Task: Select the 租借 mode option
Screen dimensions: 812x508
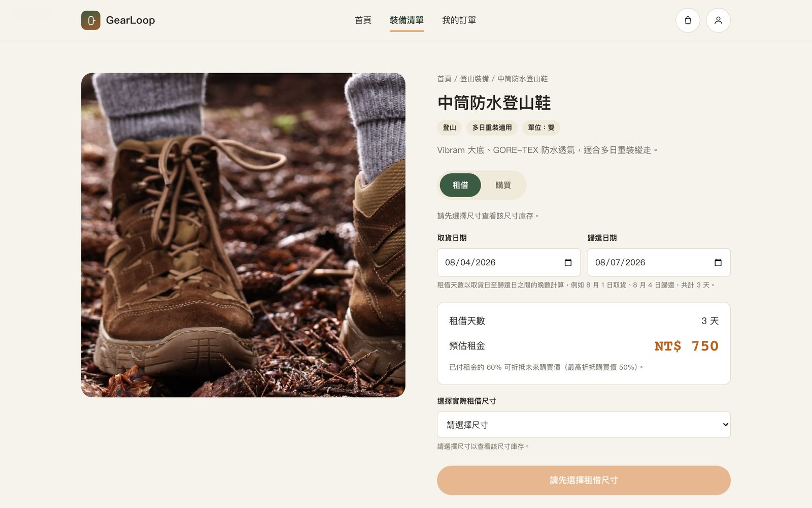Action: pyautogui.click(x=460, y=185)
